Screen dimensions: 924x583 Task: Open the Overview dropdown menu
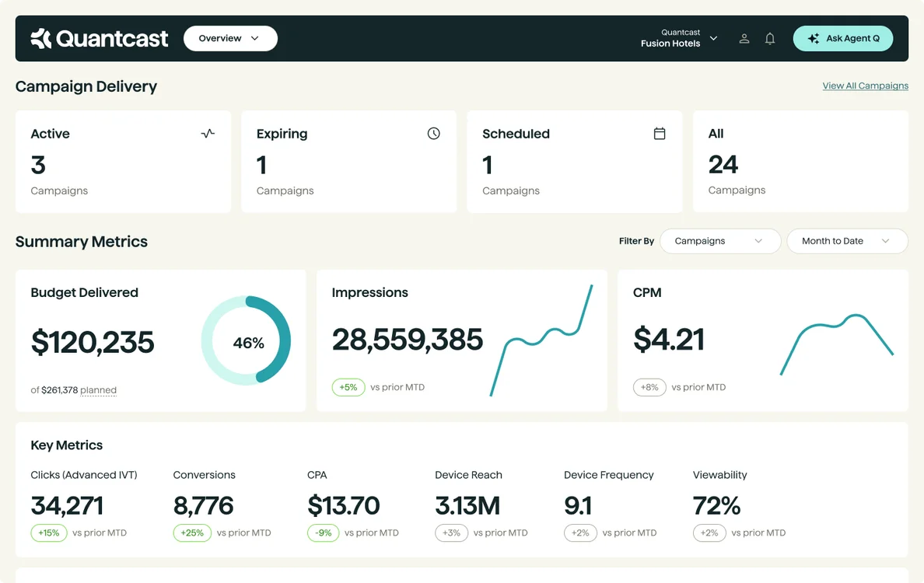[230, 38]
